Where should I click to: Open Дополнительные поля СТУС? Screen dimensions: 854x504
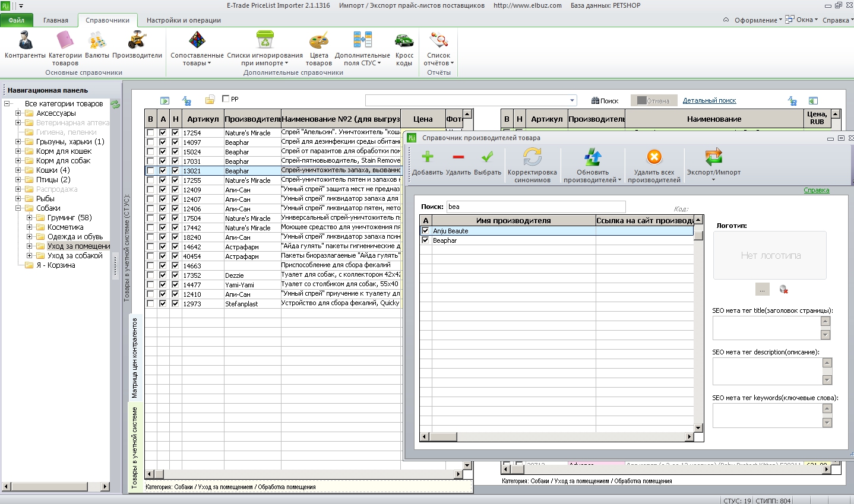point(362,49)
